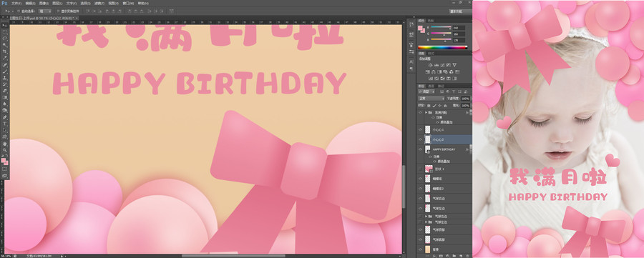Viewport: 644px width, 258px height.
Task: Expand the hidden 气球左边 group
Action: (426, 222)
